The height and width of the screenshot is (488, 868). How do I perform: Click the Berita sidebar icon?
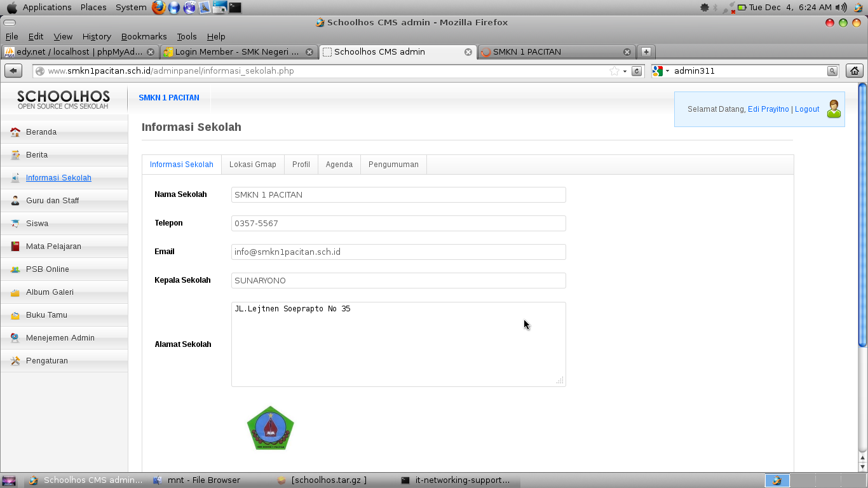pyautogui.click(x=15, y=155)
